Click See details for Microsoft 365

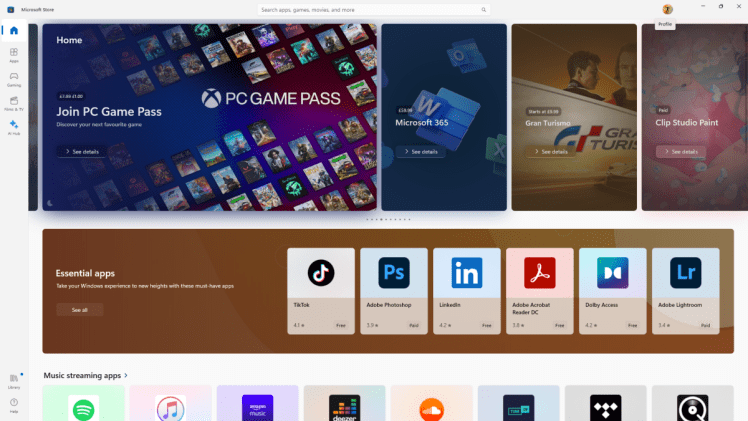point(420,152)
